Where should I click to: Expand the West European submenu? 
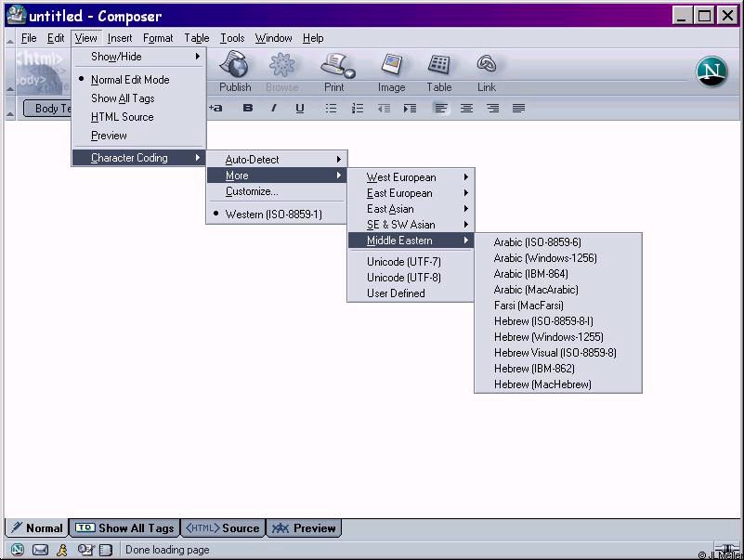pos(411,177)
